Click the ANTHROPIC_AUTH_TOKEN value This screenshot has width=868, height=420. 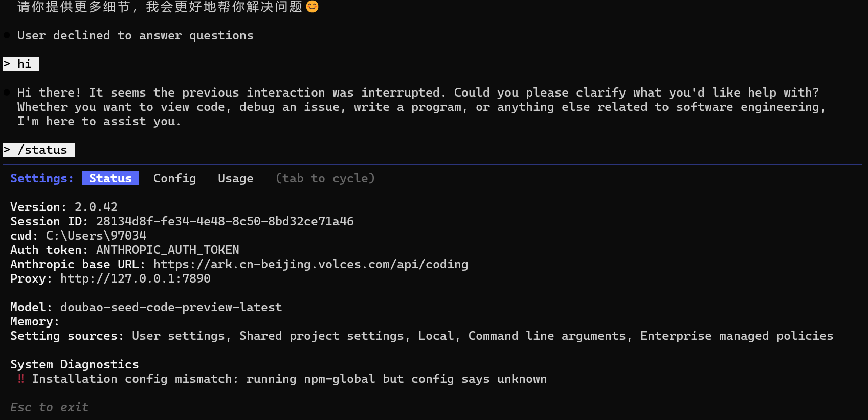[x=167, y=250]
